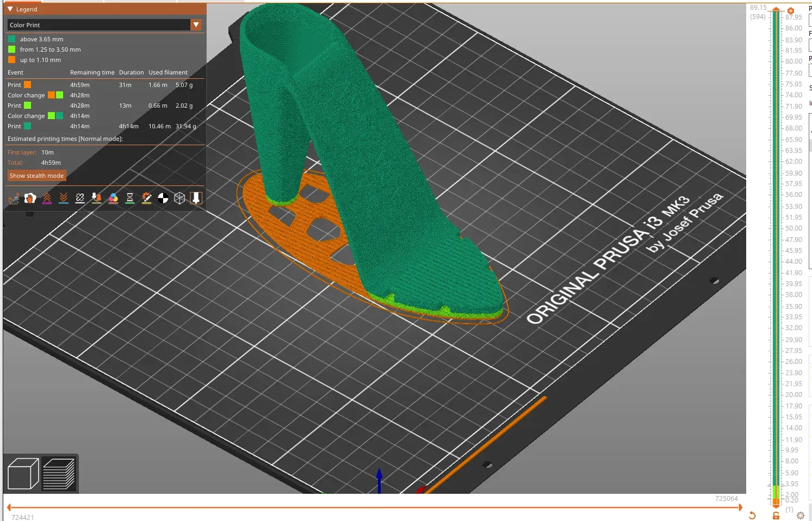This screenshot has width=812, height=521.
Task: Toggle Custom G-codes gear-pencil icon
Action: pyautogui.click(x=146, y=199)
